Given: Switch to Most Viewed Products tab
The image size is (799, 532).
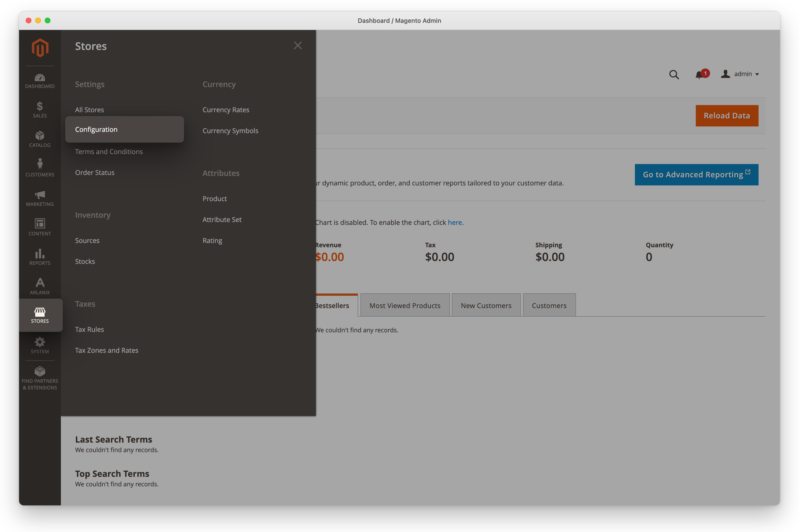Looking at the screenshot, I should coord(405,305).
